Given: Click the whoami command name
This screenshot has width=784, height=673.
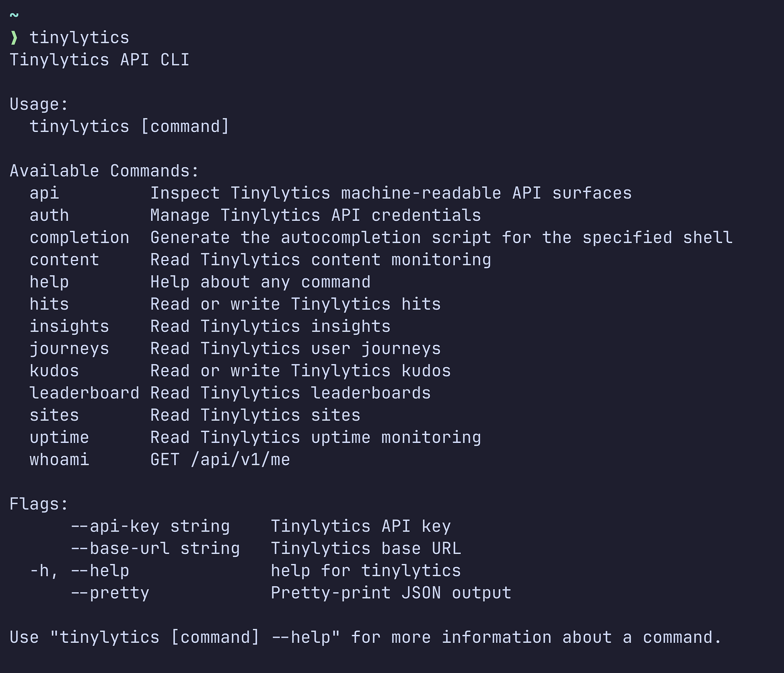Looking at the screenshot, I should pos(59,460).
